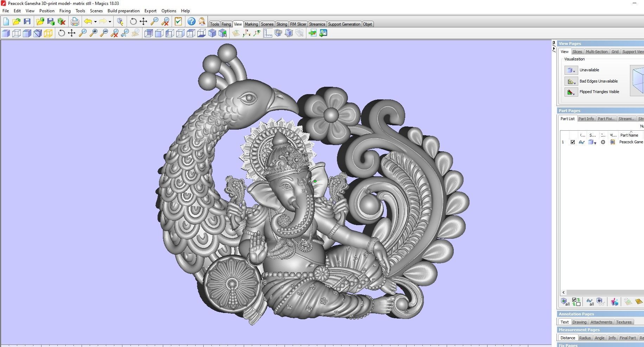Click the Undo arrow icon
The width and height of the screenshot is (644, 347).
click(x=88, y=21)
